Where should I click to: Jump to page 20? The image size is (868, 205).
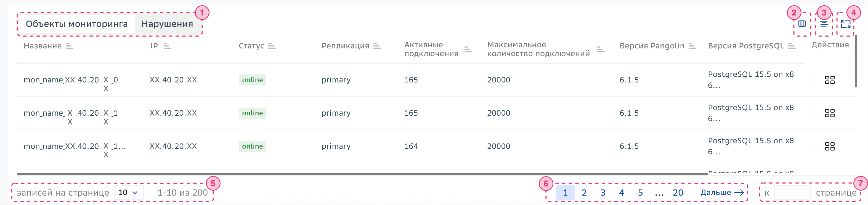678,193
